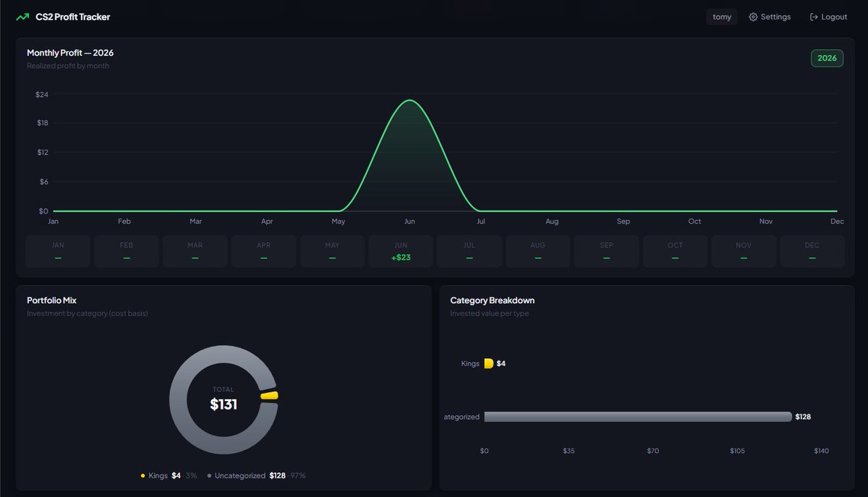Log out using the Logout button
The image size is (868, 497).
828,17
